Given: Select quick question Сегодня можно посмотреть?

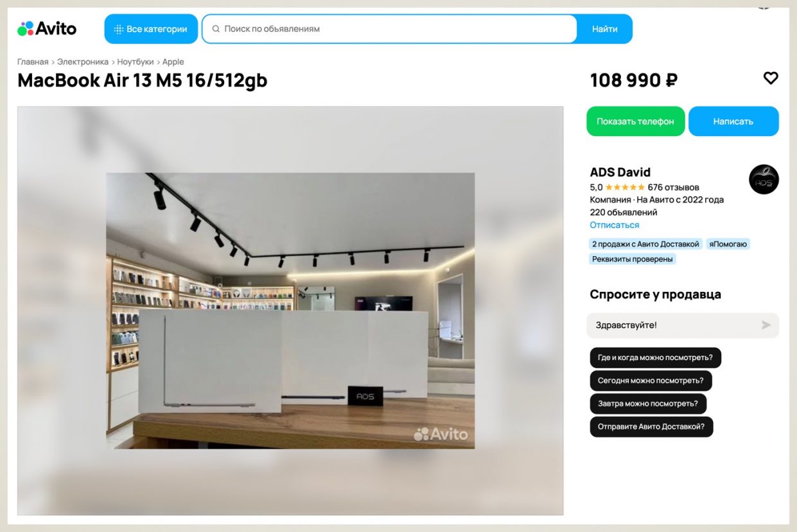Looking at the screenshot, I should (651, 381).
